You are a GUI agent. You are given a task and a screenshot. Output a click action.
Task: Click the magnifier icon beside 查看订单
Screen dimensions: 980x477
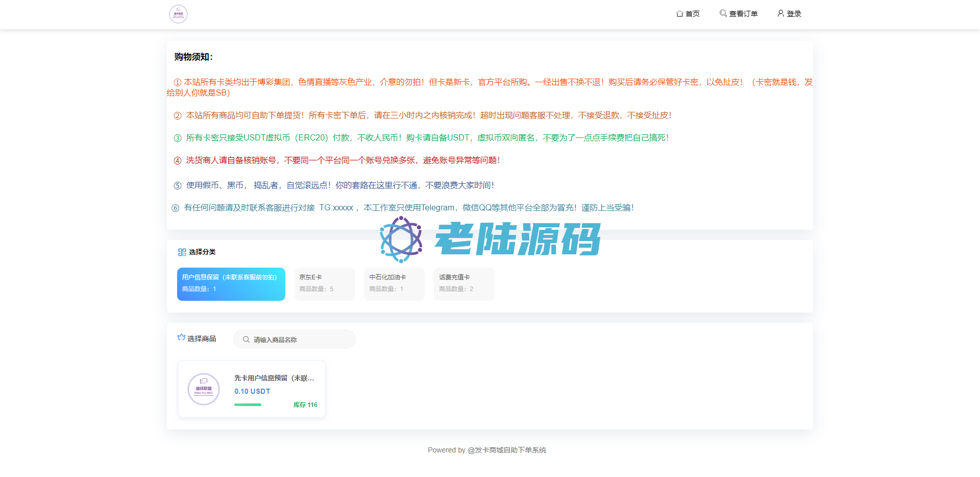click(x=723, y=13)
